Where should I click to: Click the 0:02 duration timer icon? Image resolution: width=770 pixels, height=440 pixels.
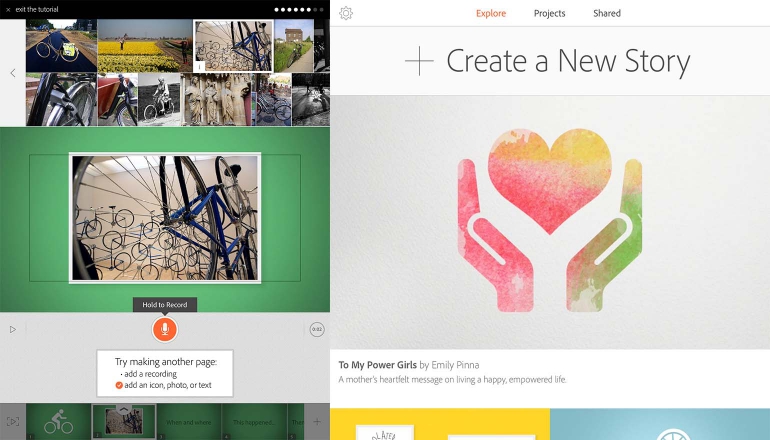point(317,330)
